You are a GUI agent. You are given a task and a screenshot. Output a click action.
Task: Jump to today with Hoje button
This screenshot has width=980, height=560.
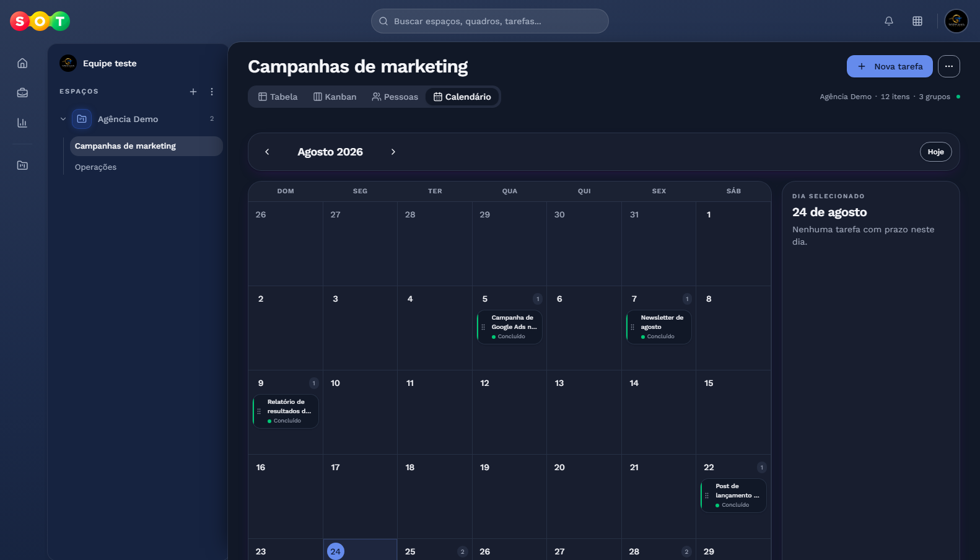936,152
